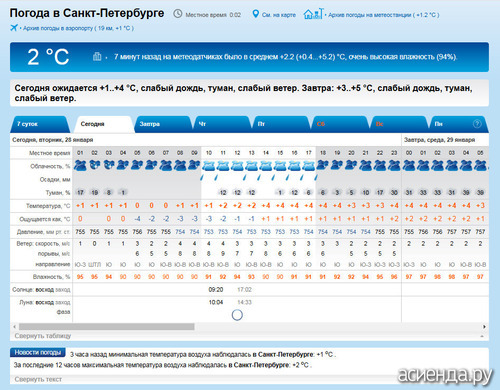Click the ШТЛ wind direction cell
Screen dimensions: 500x390
pos(94,265)
